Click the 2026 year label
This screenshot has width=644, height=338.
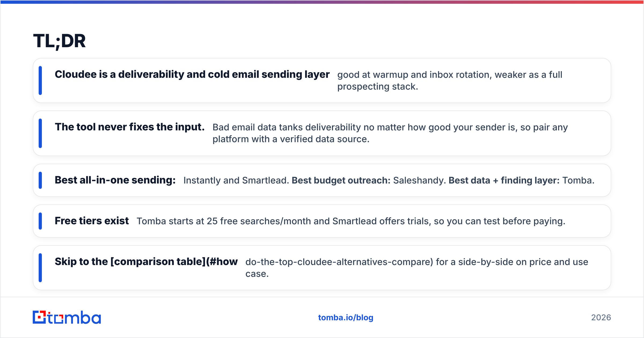click(601, 318)
